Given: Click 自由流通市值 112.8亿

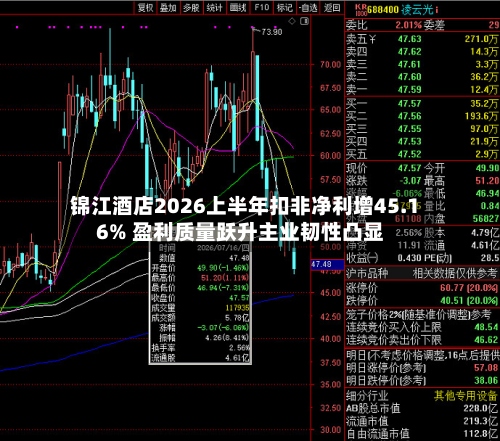Looking at the screenshot, I should [481, 434].
